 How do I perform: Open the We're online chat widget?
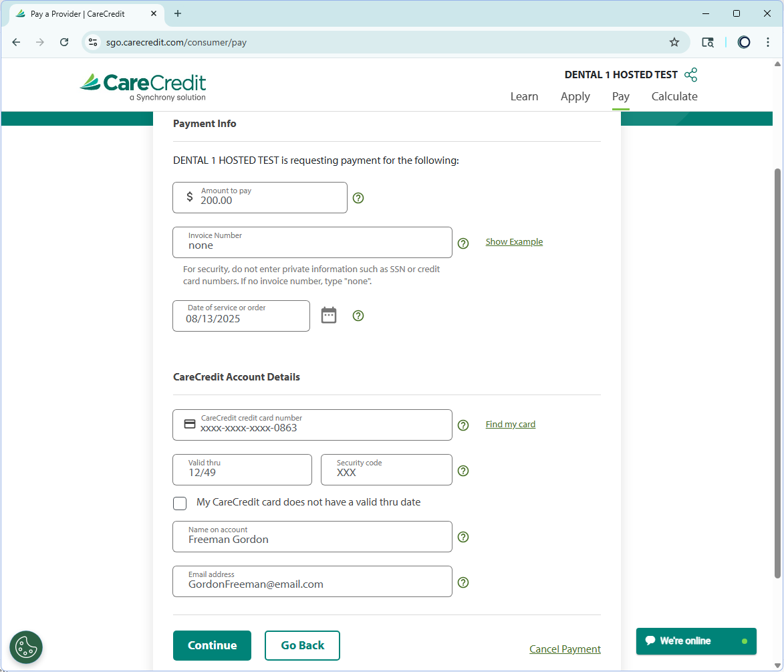pos(696,641)
